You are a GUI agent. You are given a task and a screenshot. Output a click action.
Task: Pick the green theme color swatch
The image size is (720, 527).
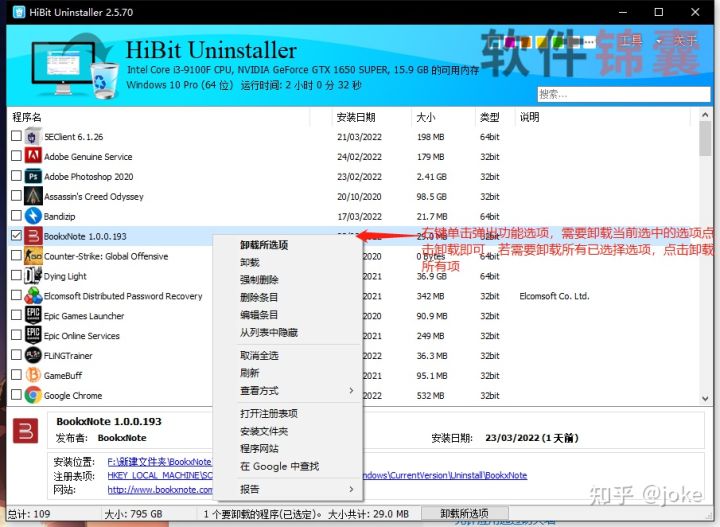point(558,42)
